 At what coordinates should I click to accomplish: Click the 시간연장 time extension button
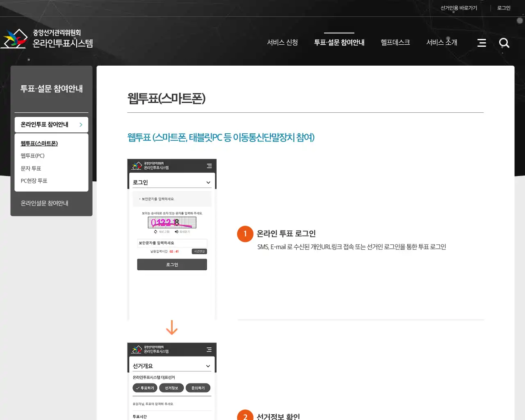[x=199, y=251]
